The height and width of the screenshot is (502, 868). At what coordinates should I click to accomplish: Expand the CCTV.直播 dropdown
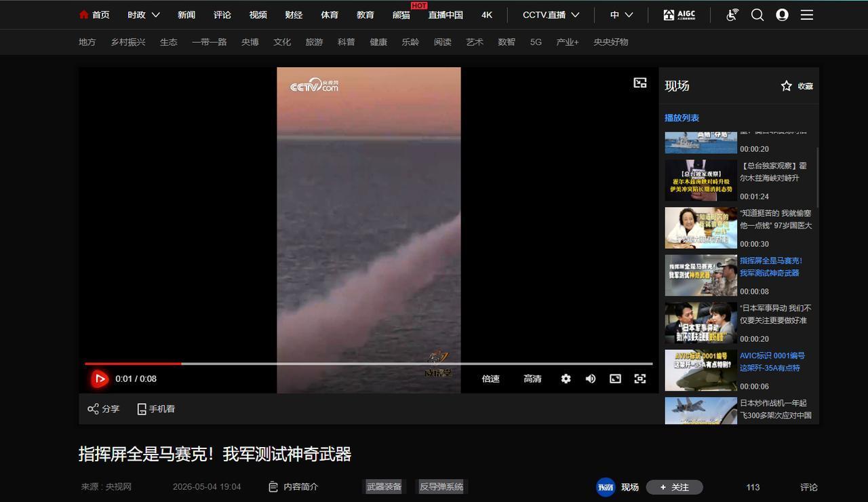pos(551,15)
